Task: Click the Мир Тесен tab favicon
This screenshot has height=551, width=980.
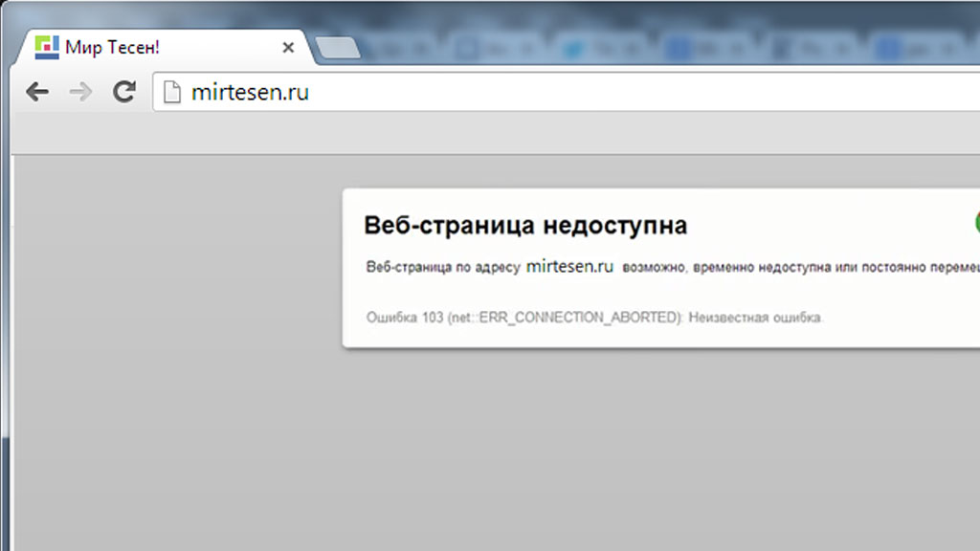Action: 47,48
